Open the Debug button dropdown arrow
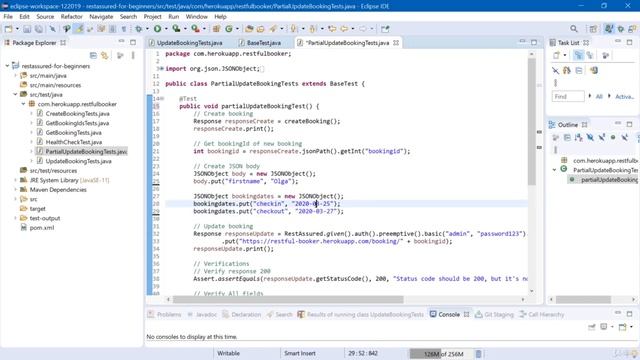 point(147,29)
